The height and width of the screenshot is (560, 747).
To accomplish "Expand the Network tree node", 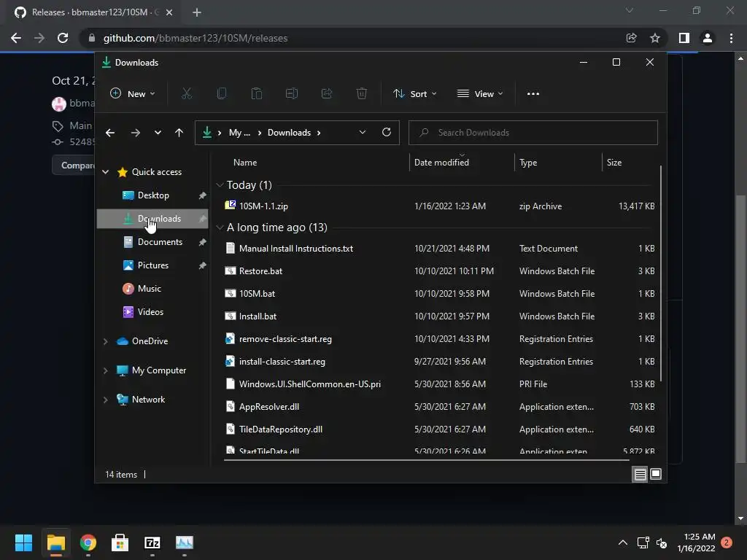I will 106,400.
